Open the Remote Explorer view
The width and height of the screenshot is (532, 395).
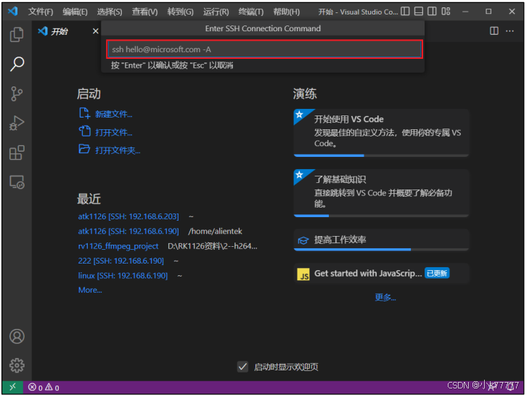[x=17, y=182]
